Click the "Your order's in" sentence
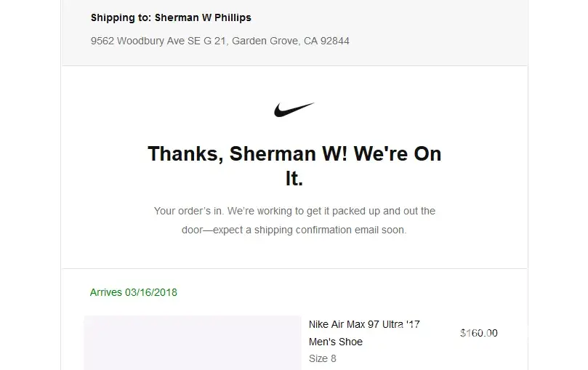Viewport: 588px width, 370px height. (x=188, y=211)
